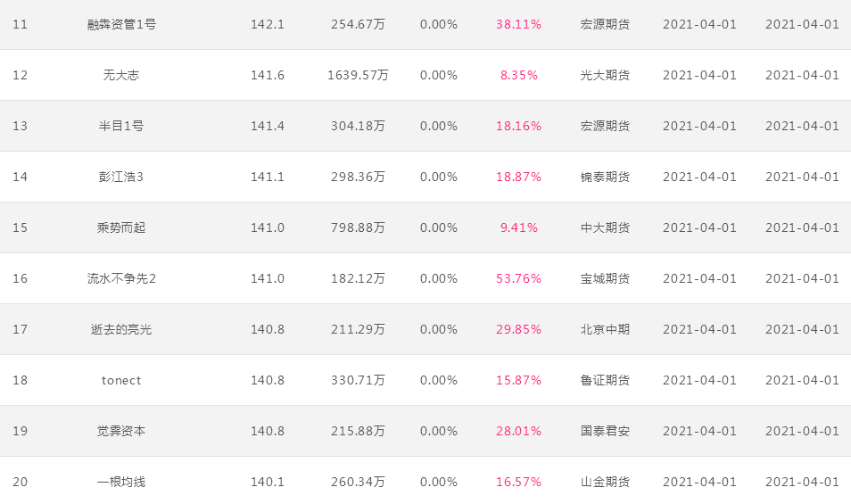Click the tonect account name

tap(121, 380)
